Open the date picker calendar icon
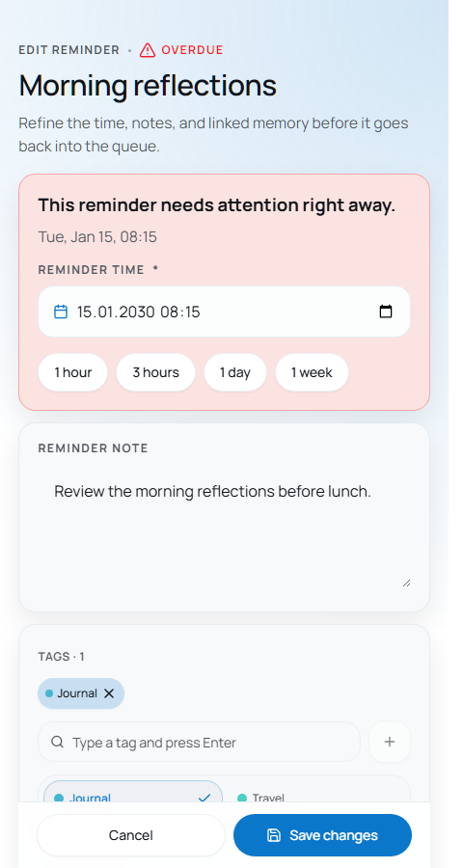This screenshot has height=868, width=463. click(x=386, y=312)
